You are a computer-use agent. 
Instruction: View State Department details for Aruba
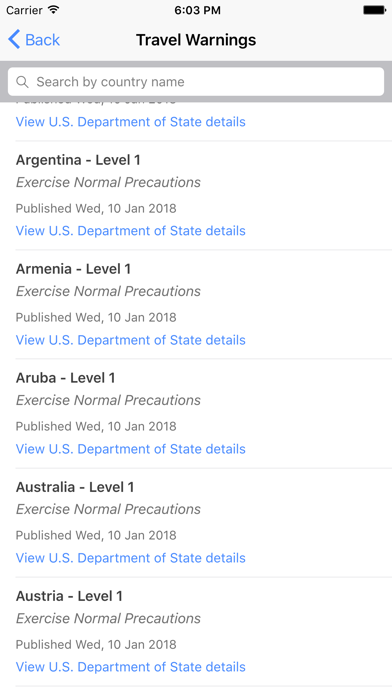(x=131, y=449)
